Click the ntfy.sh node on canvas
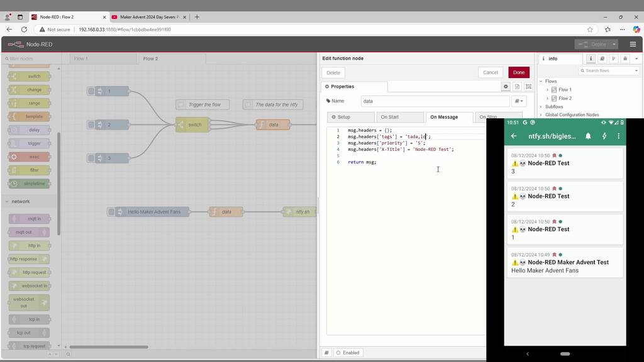644x362 pixels. (x=300, y=212)
